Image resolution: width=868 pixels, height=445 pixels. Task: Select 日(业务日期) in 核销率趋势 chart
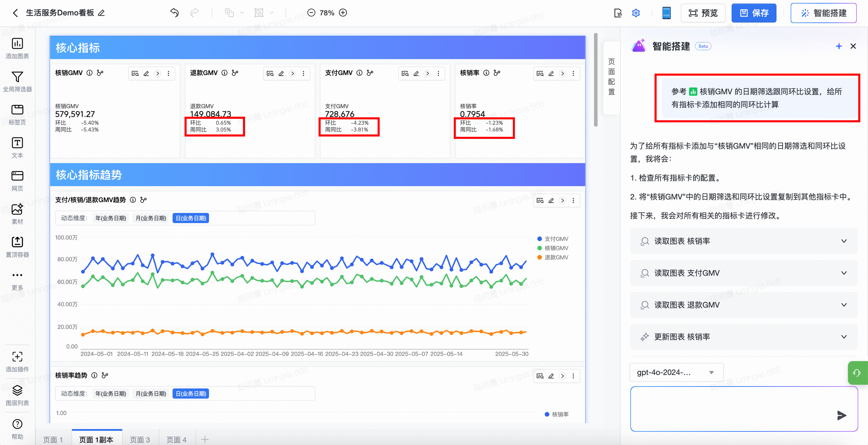(x=191, y=393)
